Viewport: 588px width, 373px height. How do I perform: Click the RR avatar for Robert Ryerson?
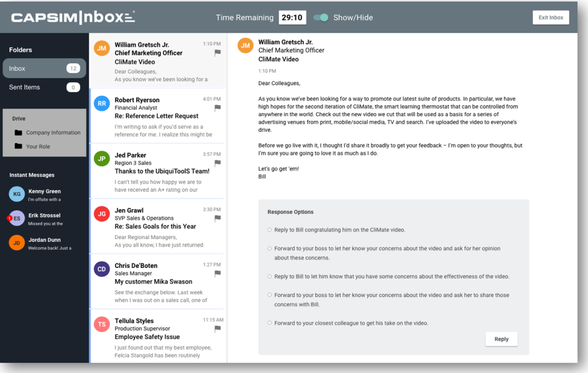tap(102, 103)
